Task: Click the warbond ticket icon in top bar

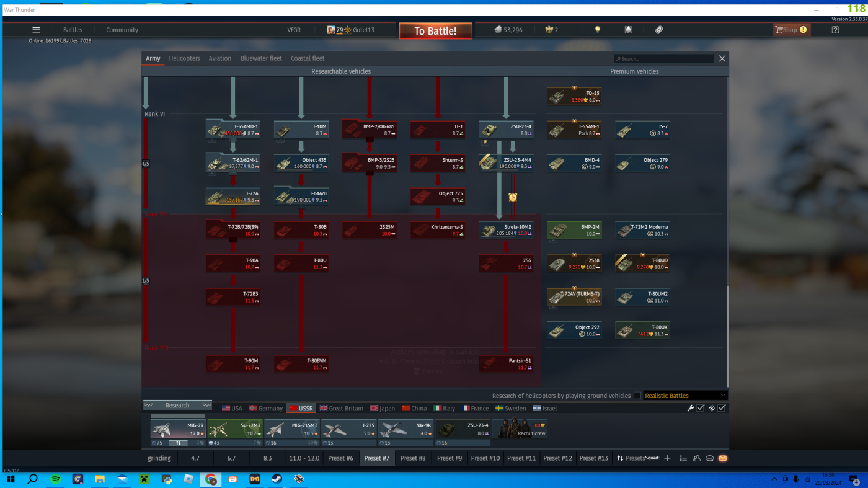Action: point(659,30)
